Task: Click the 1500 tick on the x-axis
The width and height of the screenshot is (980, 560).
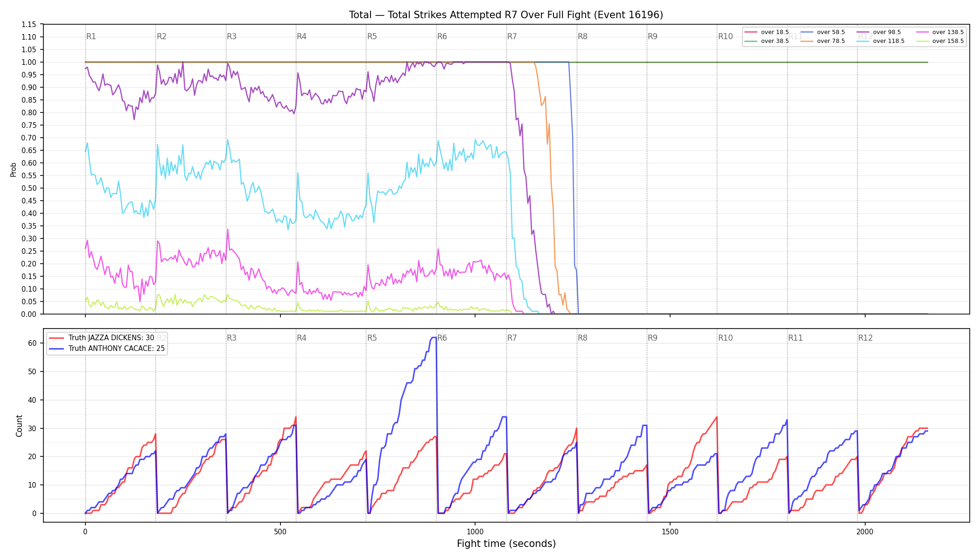Action: click(670, 532)
